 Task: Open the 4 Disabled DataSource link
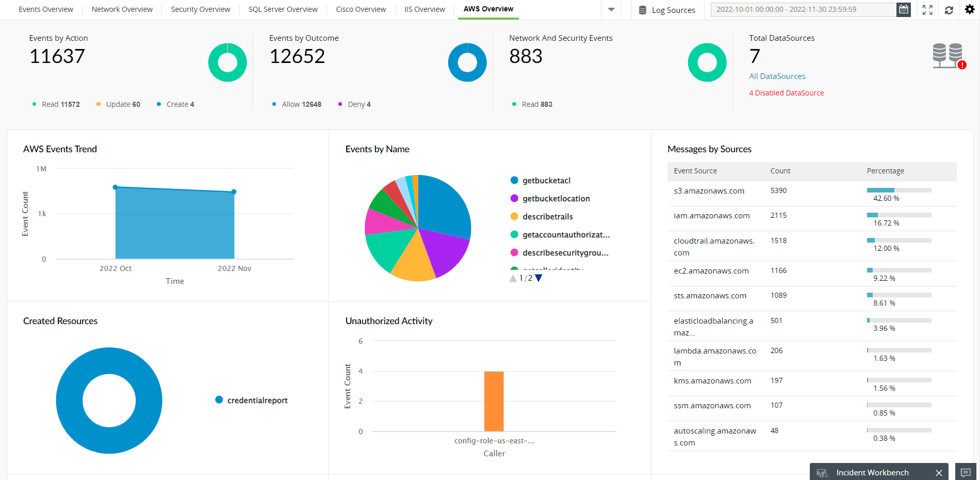786,93
